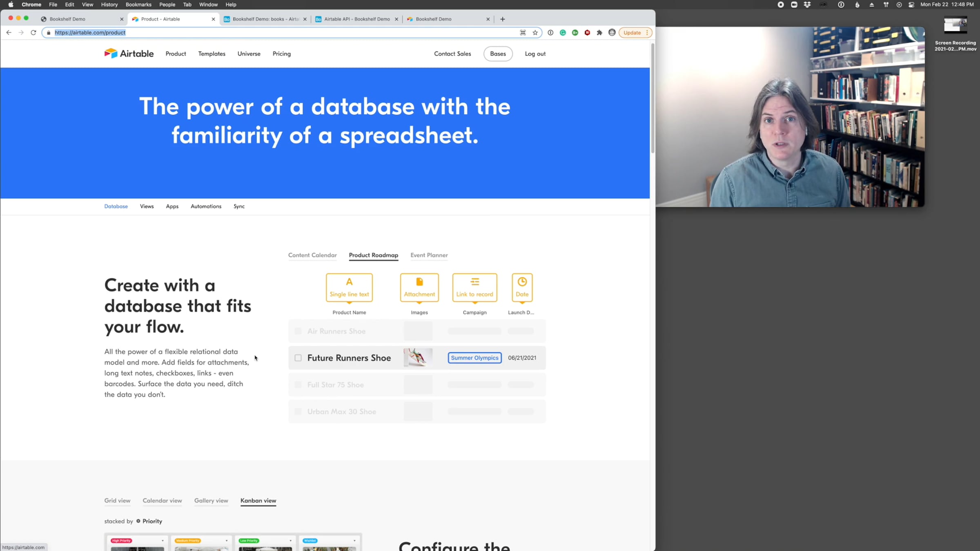Click the Bases button

[498, 54]
